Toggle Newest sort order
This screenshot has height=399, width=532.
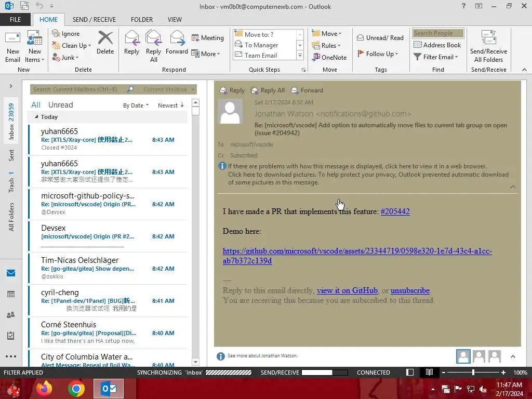coord(170,105)
